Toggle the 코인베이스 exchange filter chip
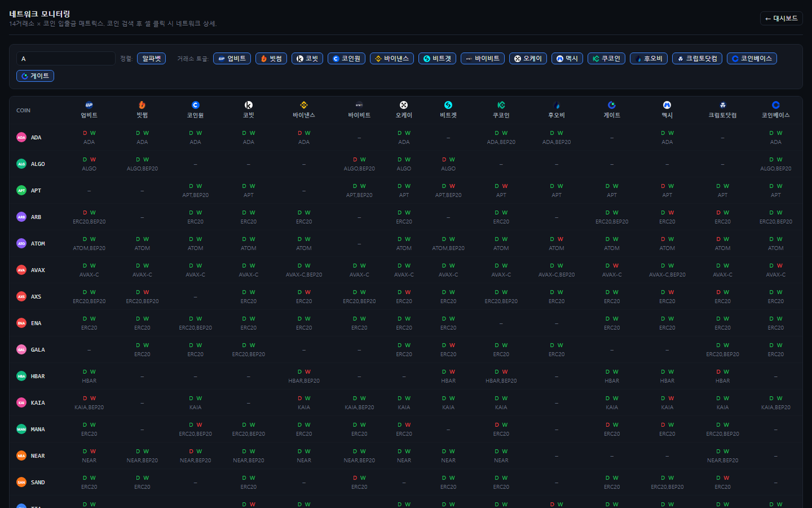 click(752, 59)
